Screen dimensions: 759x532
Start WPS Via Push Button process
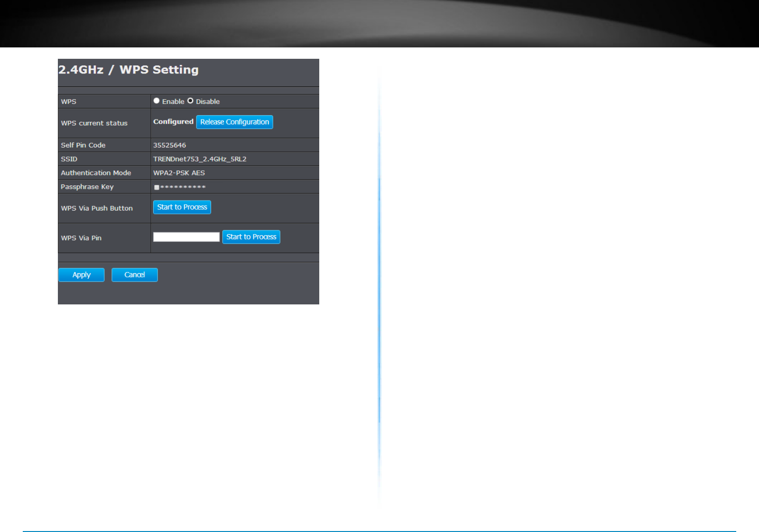click(x=182, y=207)
